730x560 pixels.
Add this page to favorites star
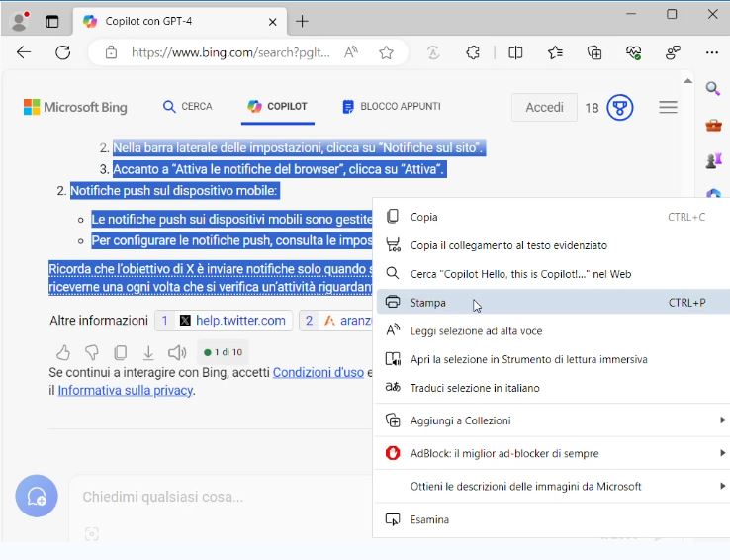click(x=386, y=52)
